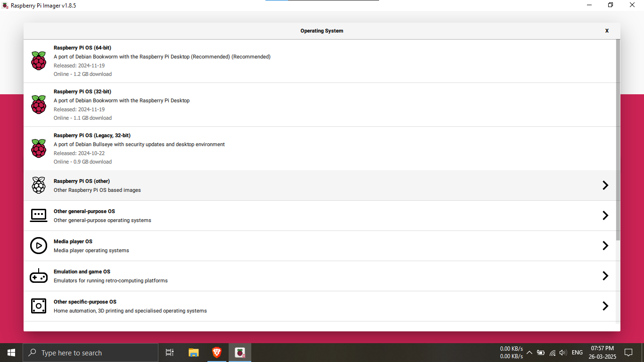The width and height of the screenshot is (644, 362).
Task: Select Raspberry Pi OS (64-bit) title
Action: pyautogui.click(x=83, y=48)
